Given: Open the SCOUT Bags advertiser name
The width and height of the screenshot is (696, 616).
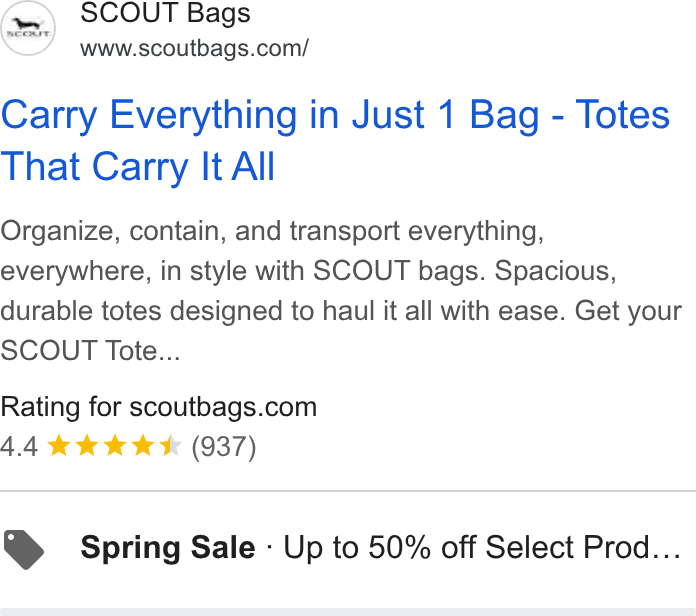Looking at the screenshot, I should 165,13.
